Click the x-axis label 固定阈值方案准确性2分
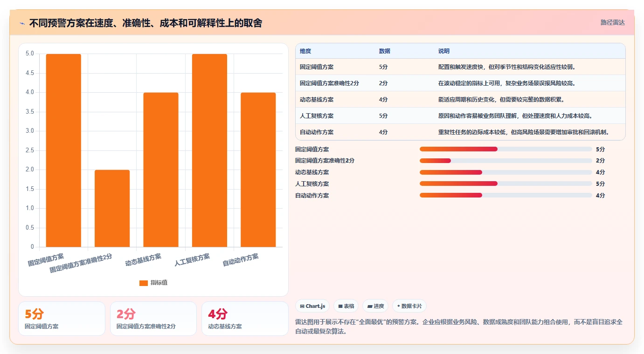Screen dimensions: 644x354 [81, 263]
